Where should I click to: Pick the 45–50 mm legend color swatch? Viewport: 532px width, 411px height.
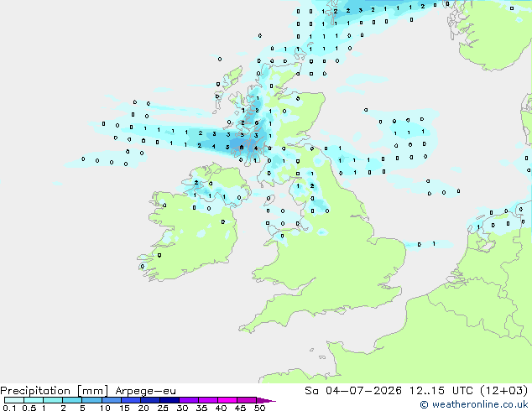247,400
